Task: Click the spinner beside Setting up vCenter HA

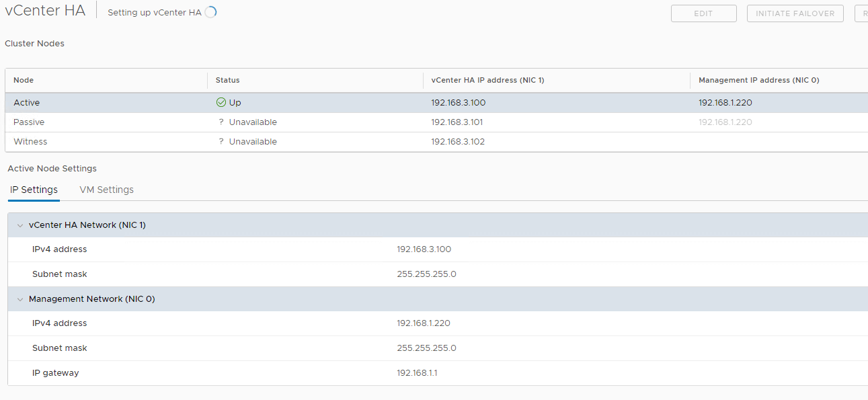Action: click(210, 12)
